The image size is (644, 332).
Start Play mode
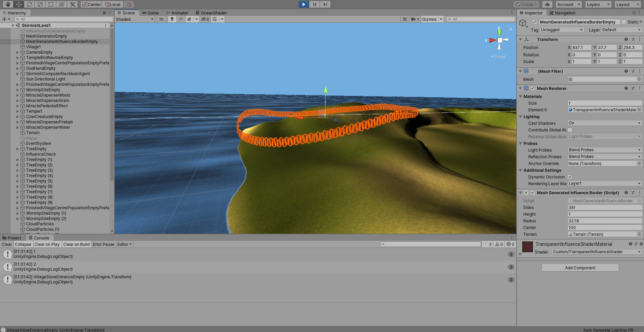304,4
